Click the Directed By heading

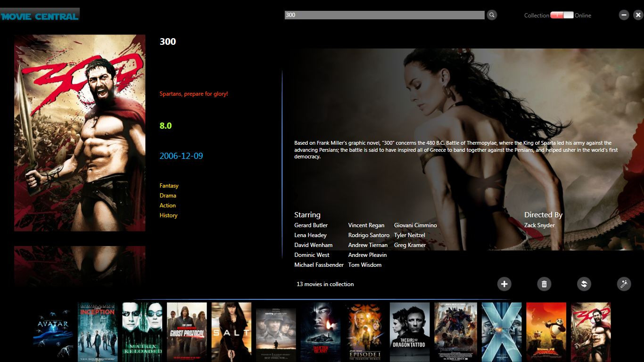tap(543, 215)
